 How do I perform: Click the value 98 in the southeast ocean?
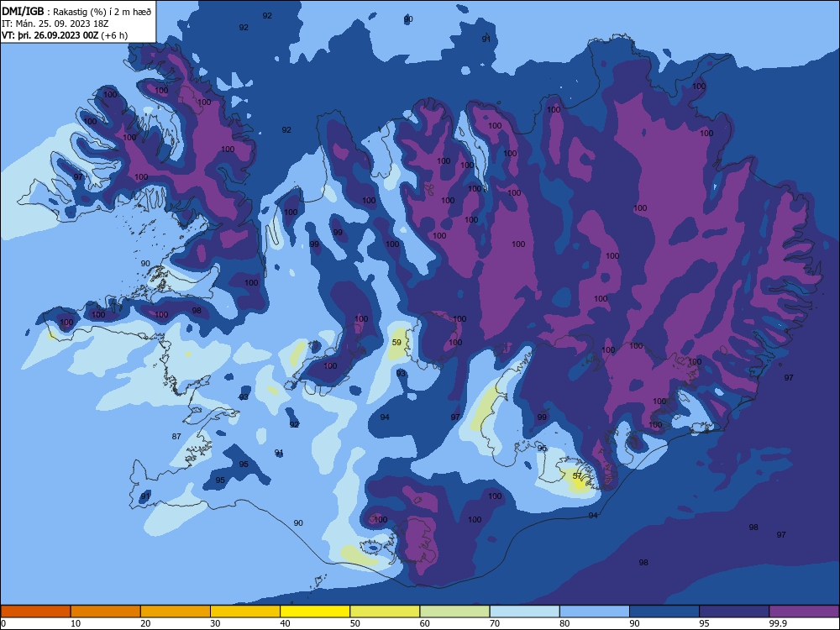pos(643,563)
